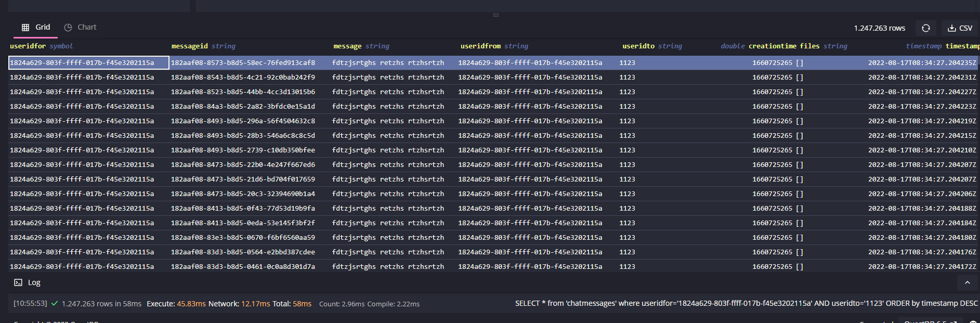
Task: Click the SELECT query text in log
Action: tap(747, 303)
